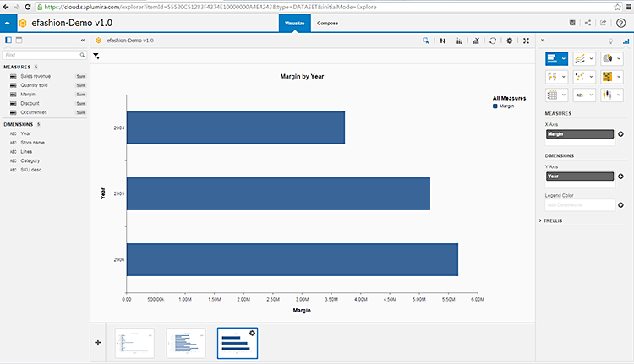Image resolution: width=634 pixels, height=364 pixels.
Task: Open chart settings gear in toolbar
Action: coord(509,41)
